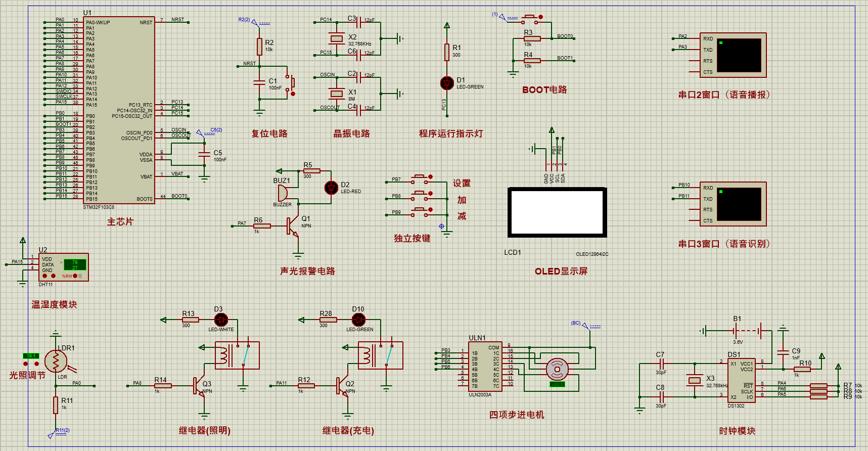The height and width of the screenshot is (451, 868).
Task: Select the D10 LED-GREEN diode
Action: coord(358,320)
